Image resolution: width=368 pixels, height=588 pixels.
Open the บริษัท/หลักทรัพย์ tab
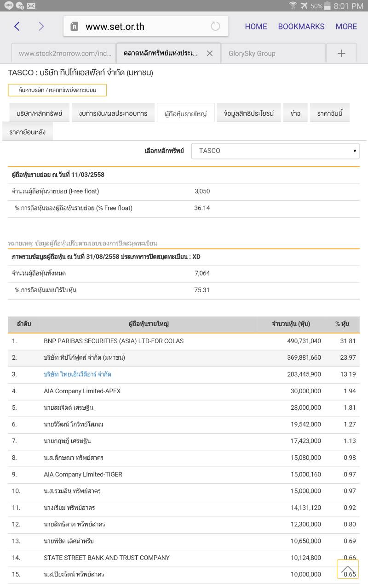tap(39, 113)
